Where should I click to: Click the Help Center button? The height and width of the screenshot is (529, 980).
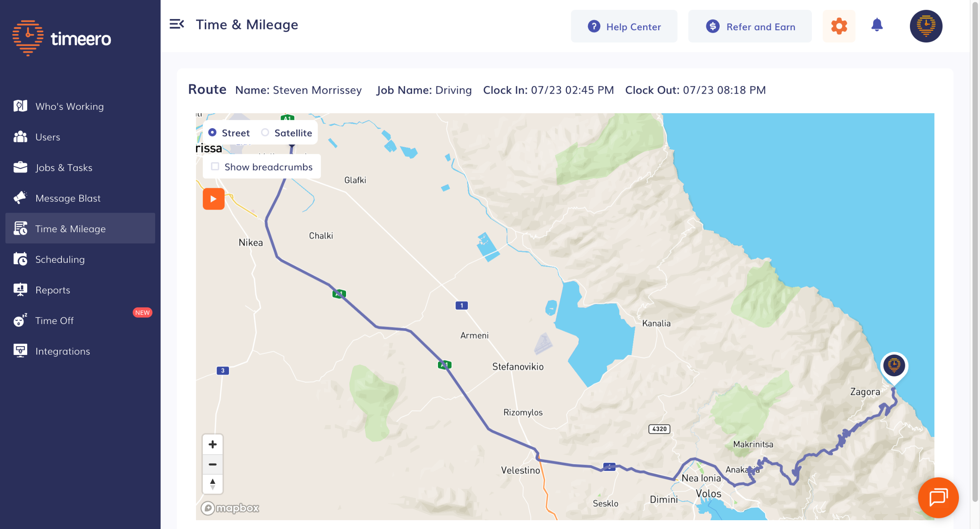(624, 26)
